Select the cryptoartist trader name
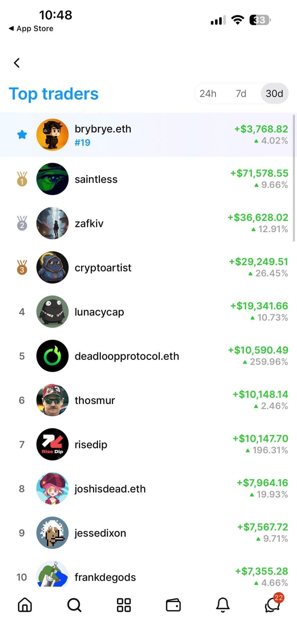 point(103,268)
